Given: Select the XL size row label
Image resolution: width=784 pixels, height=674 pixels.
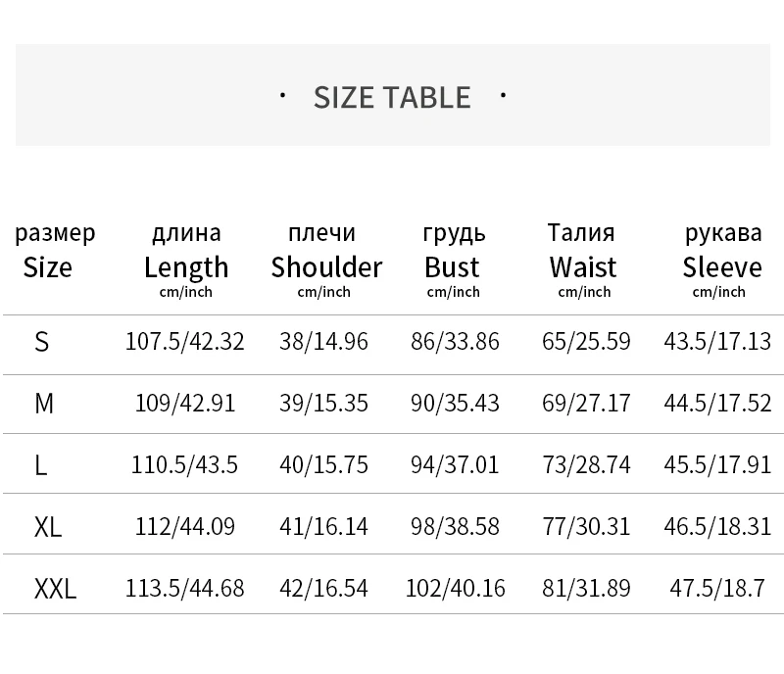Looking at the screenshot, I should coord(48,527).
